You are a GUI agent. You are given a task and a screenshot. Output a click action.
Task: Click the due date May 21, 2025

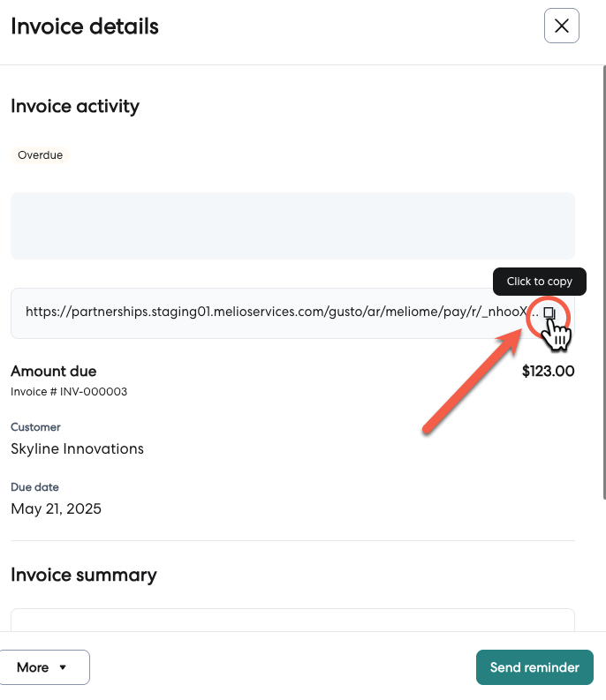click(56, 508)
